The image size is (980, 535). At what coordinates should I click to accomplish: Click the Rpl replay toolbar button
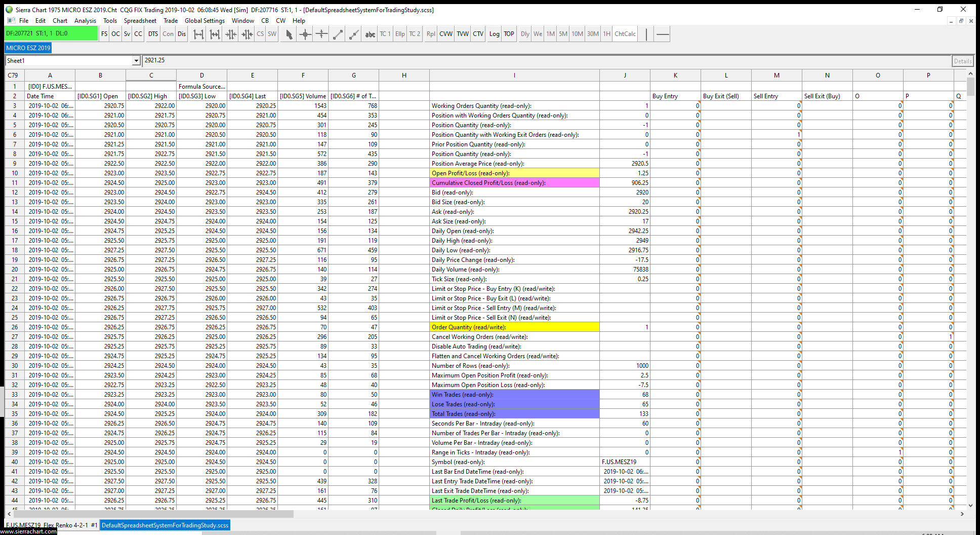point(431,34)
